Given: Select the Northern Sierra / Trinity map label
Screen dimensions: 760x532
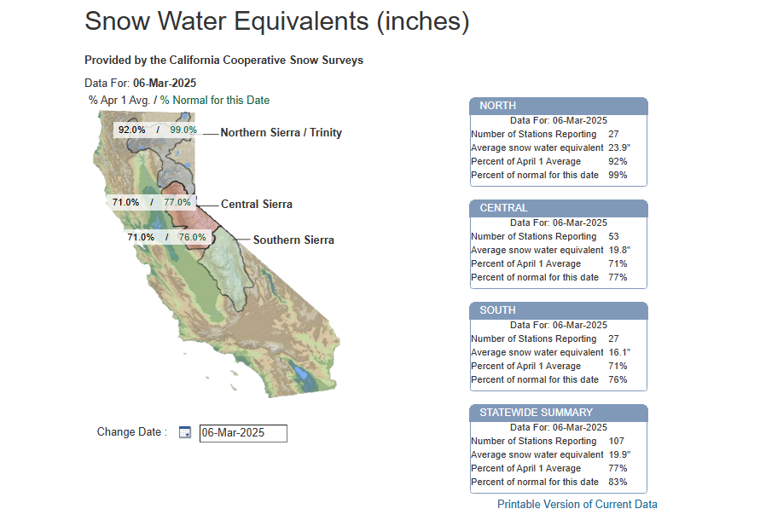Looking at the screenshot, I should click(x=281, y=132).
